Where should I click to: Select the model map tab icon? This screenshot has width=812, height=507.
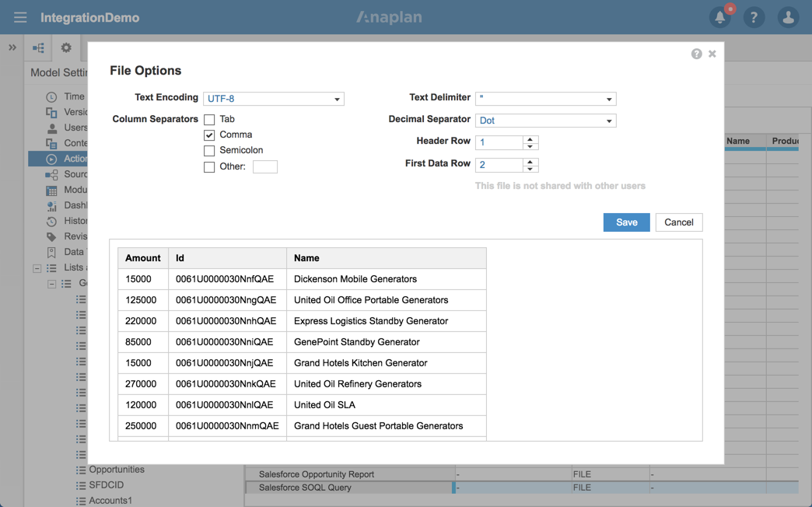(x=39, y=47)
